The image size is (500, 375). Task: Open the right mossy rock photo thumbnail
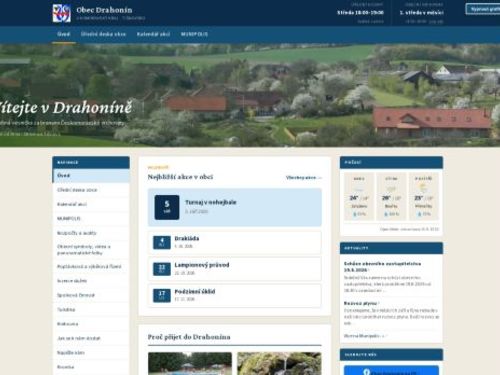279,363
